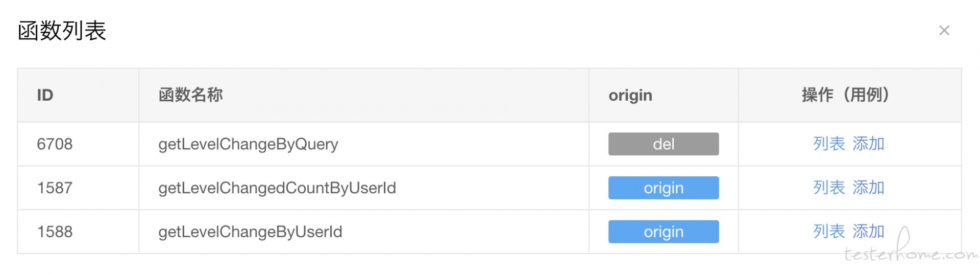980x274 pixels.
Task: Select function name getLevelChangeByQuery
Action: (x=248, y=144)
